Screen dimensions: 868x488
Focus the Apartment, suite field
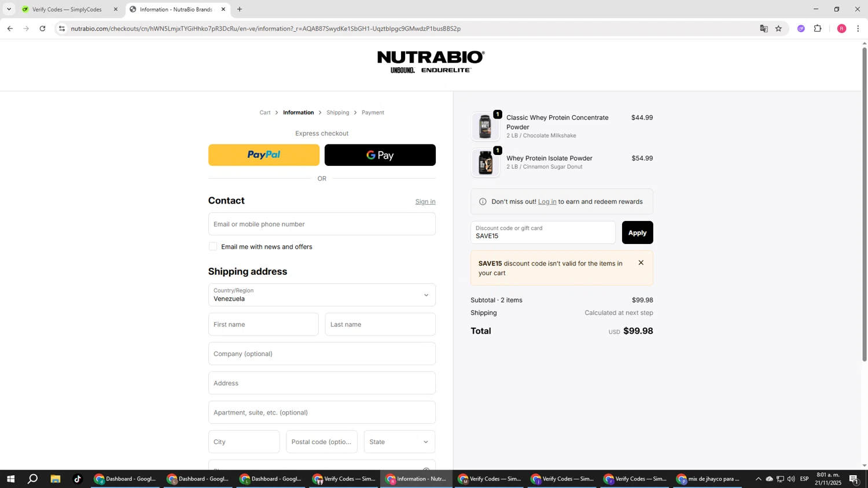(x=322, y=412)
